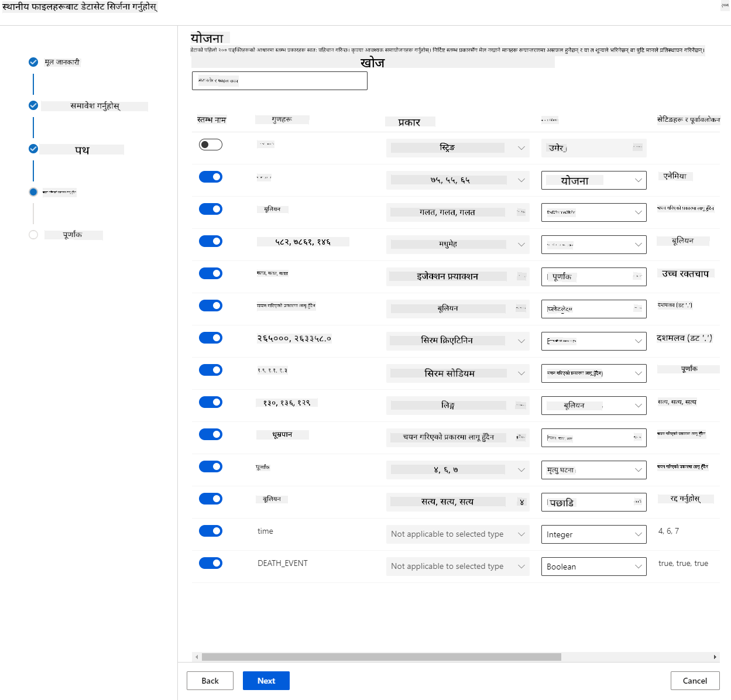Click the एनेमिया text

pyautogui.click(x=675, y=176)
